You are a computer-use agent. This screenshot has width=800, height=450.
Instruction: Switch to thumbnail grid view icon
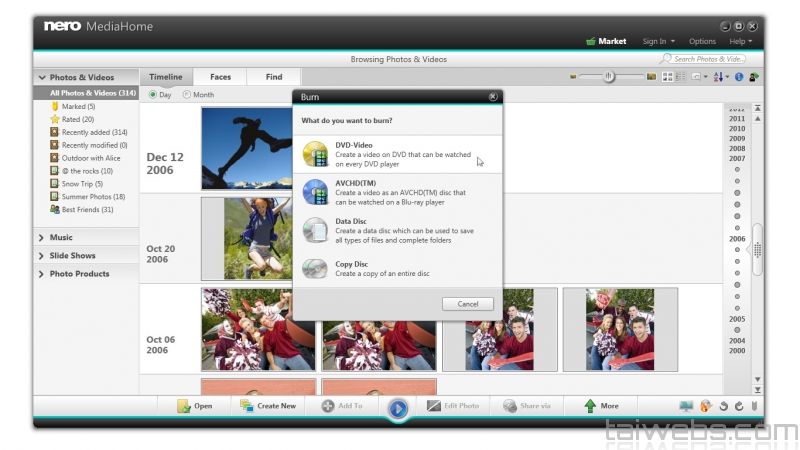[x=667, y=77]
